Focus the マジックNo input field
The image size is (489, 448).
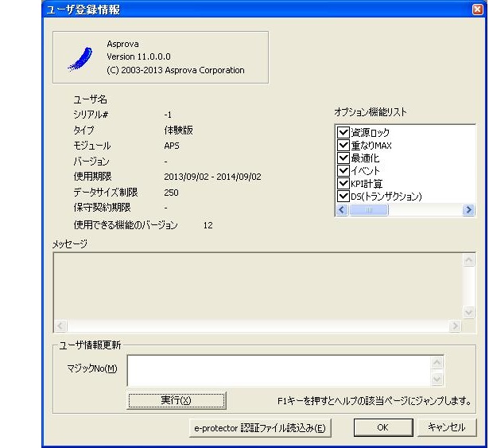tap(279, 371)
